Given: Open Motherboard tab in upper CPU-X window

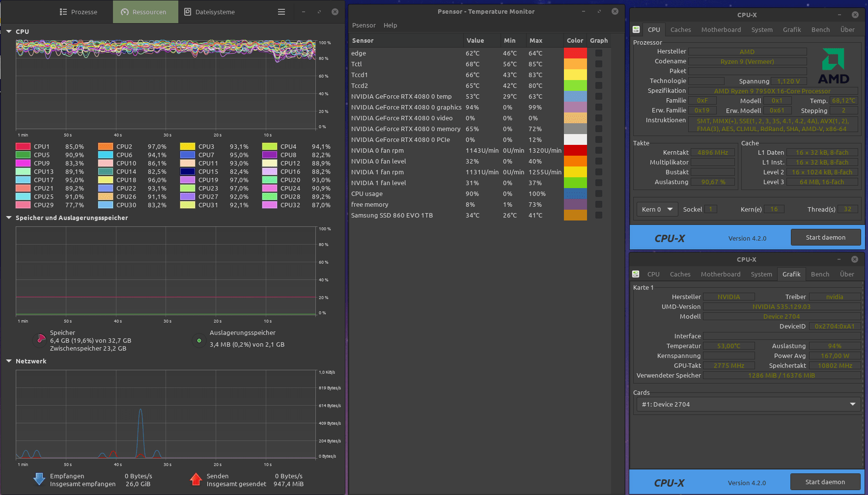Looking at the screenshot, I should pos(721,29).
